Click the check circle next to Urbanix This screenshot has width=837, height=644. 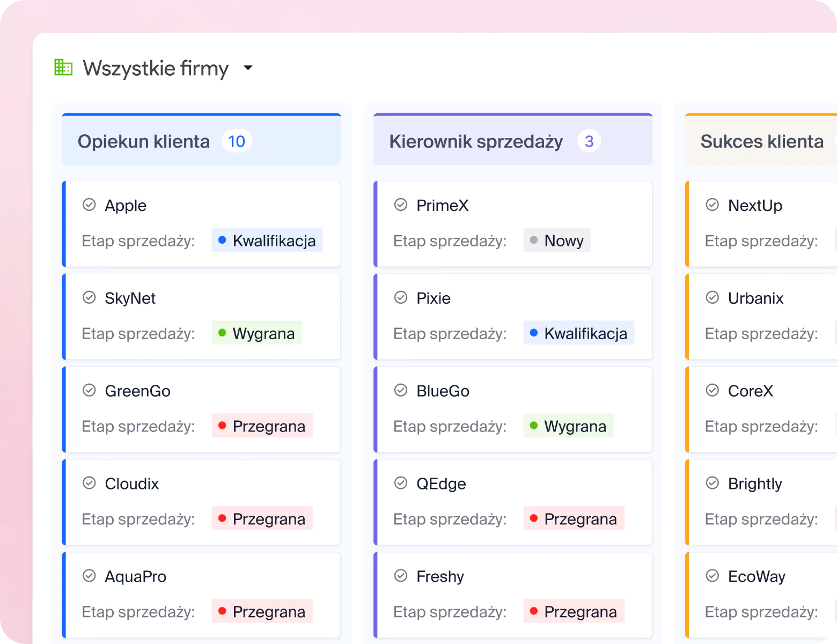713,297
